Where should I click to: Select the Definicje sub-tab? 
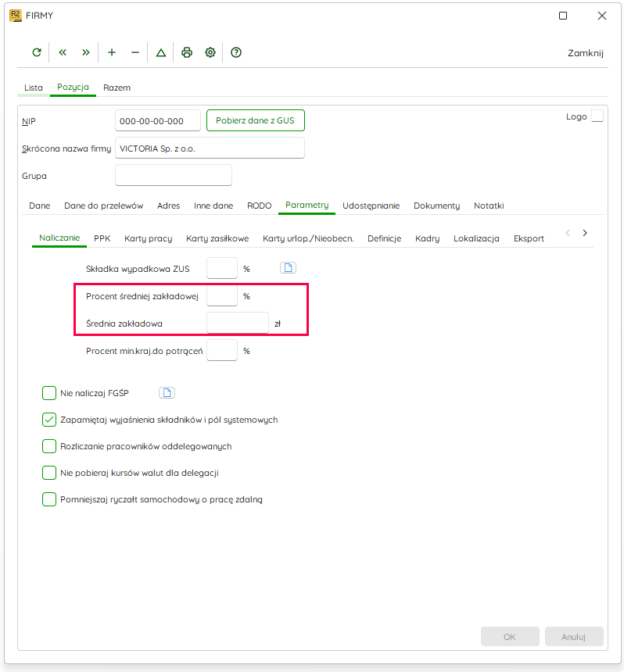(384, 238)
